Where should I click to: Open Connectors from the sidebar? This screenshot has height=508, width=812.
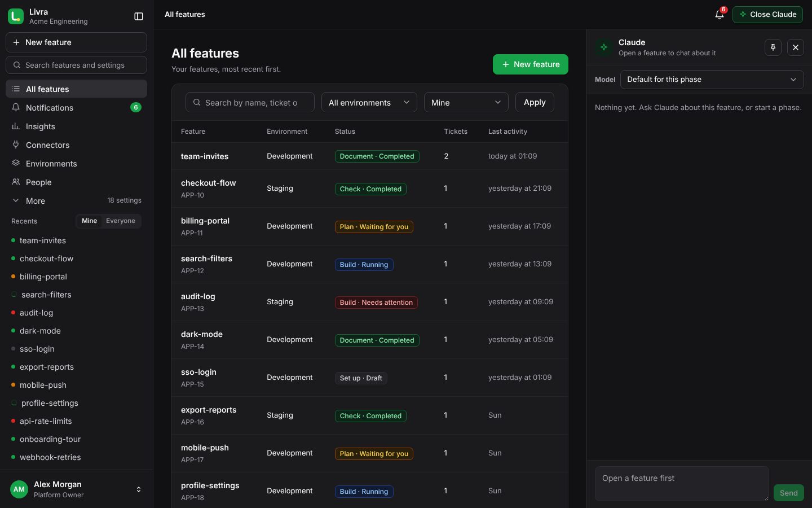76,145
